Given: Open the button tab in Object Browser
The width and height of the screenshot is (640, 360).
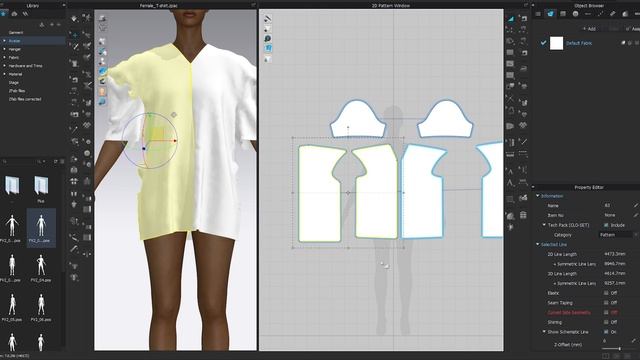Looking at the screenshot, I should tap(576, 14).
